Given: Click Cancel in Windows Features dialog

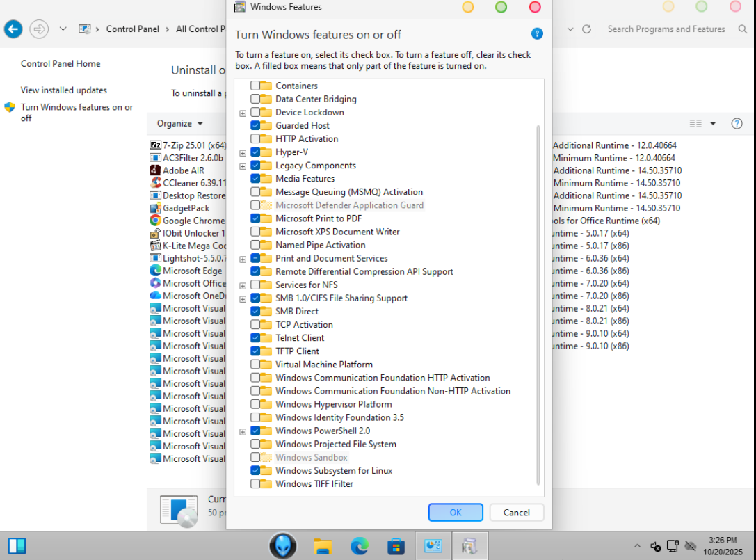Looking at the screenshot, I should [516, 512].
